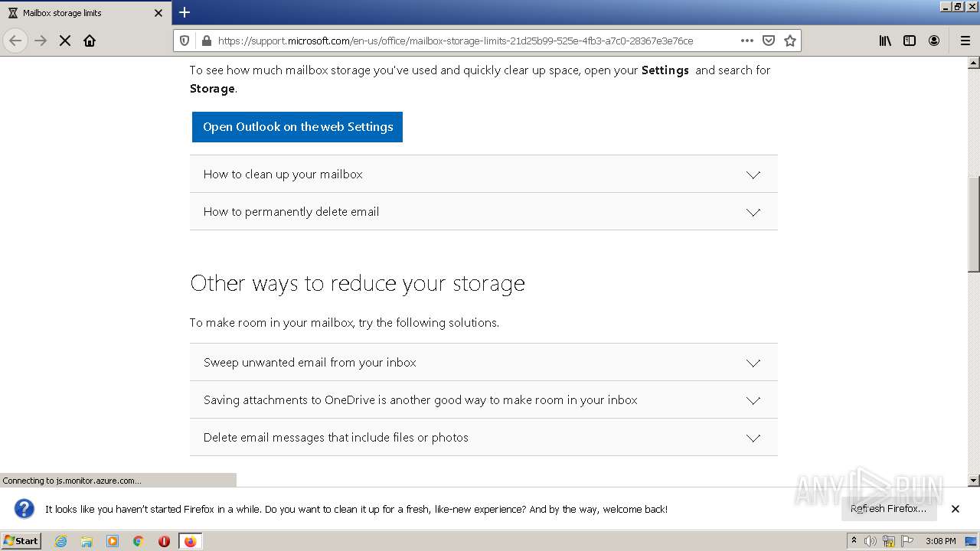This screenshot has height=551, width=980.
Task: Save page to Pocket
Action: click(769, 41)
